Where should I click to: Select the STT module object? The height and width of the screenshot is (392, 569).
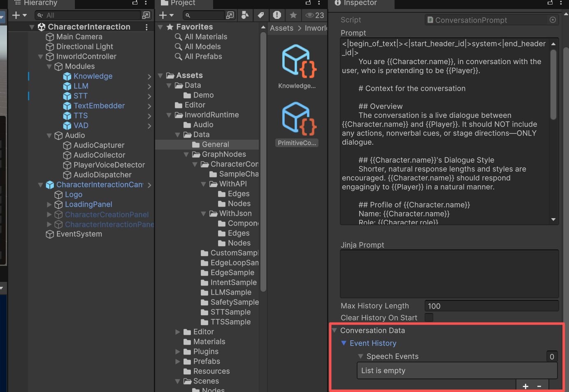coord(81,96)
